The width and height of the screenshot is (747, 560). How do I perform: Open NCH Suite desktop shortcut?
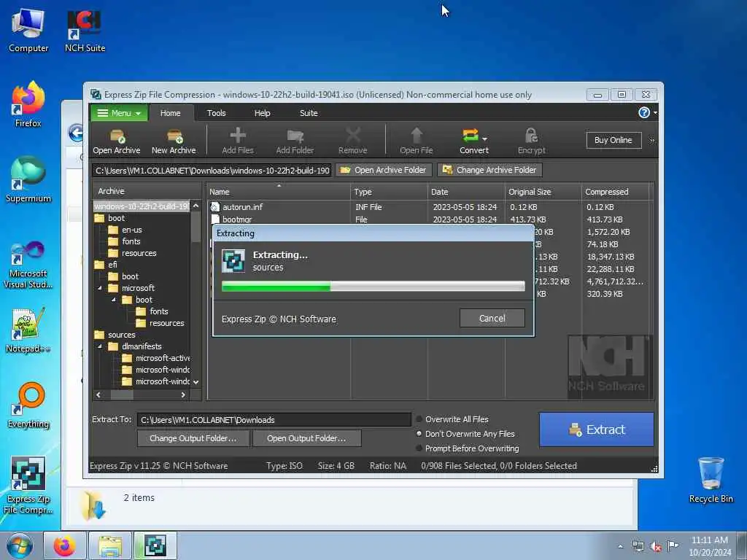[x=85, y=31]
